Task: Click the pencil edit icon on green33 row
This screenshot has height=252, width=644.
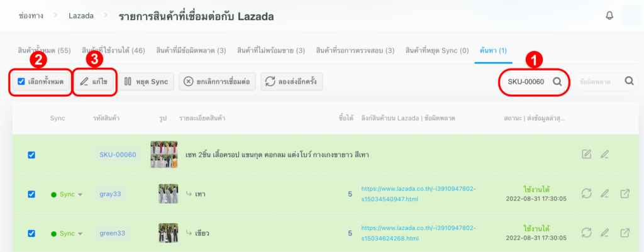Action: (605, 233)
